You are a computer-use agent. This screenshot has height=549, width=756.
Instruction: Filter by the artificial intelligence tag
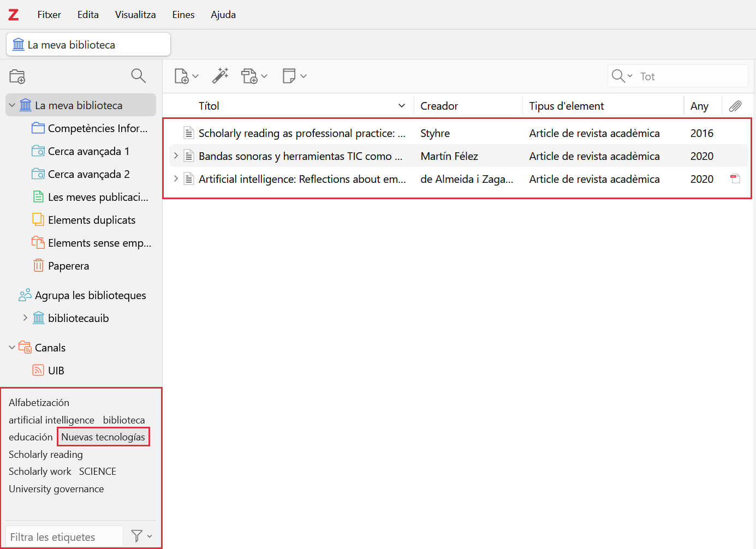51,420
